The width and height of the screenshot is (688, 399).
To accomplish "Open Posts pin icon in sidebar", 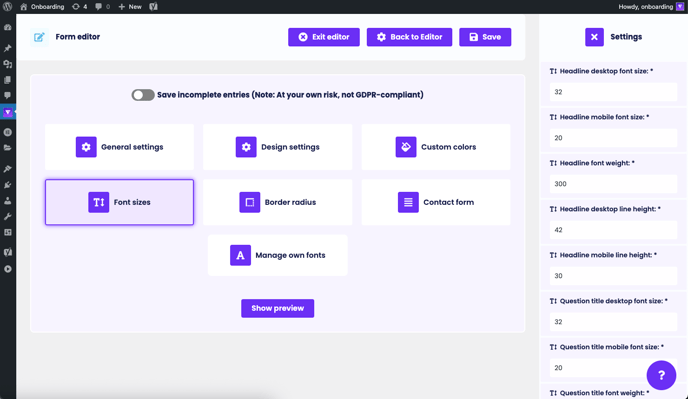I will pos(7,48).
